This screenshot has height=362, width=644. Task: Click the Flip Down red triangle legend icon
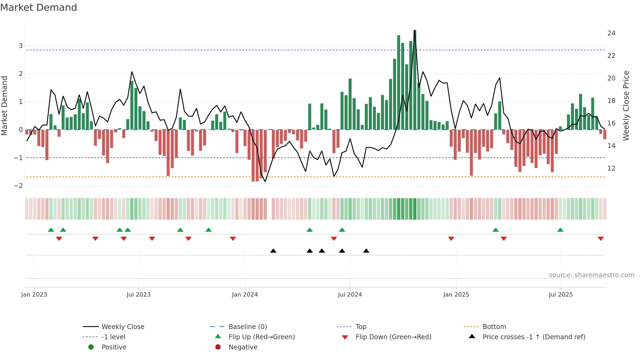click(x=345, y=337)
